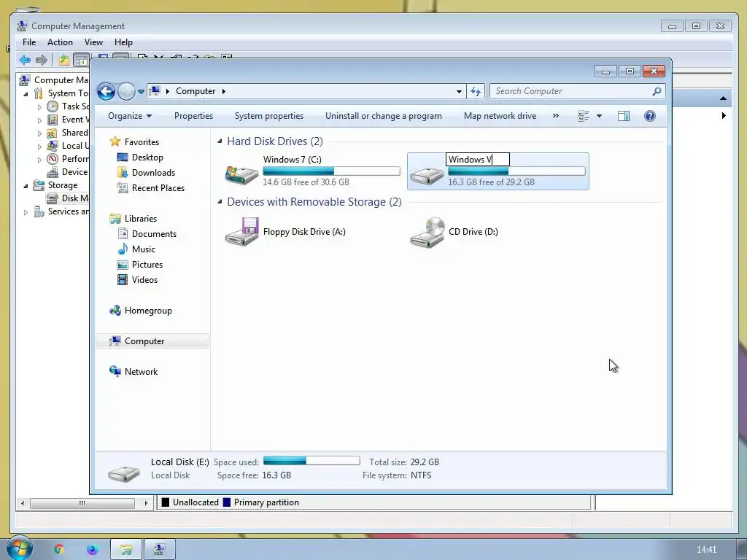Click the Refresh icon beside address bar
Viewport: 747px width, 560px height.
pyautogui.click(x=476, y=91)
